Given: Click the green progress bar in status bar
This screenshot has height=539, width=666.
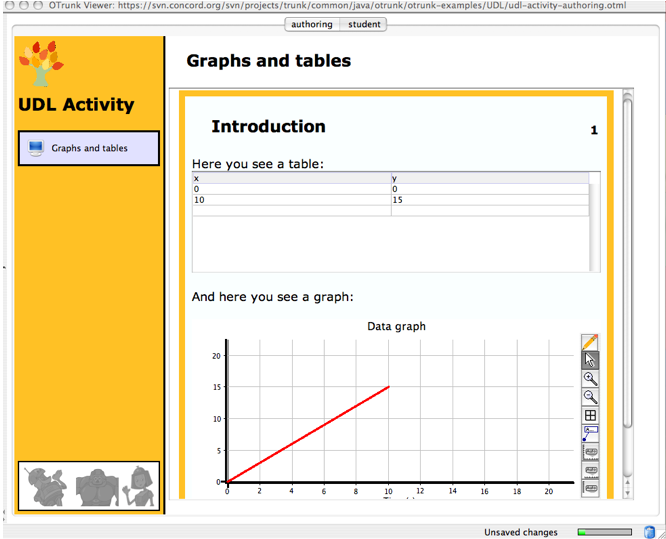Looking at the screenshot, I should pos(604,532).
